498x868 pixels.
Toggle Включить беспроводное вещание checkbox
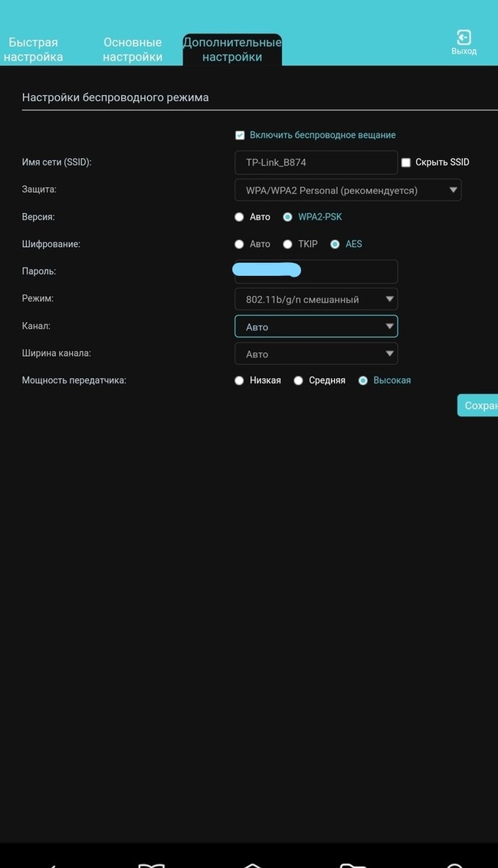coord(240,135)
